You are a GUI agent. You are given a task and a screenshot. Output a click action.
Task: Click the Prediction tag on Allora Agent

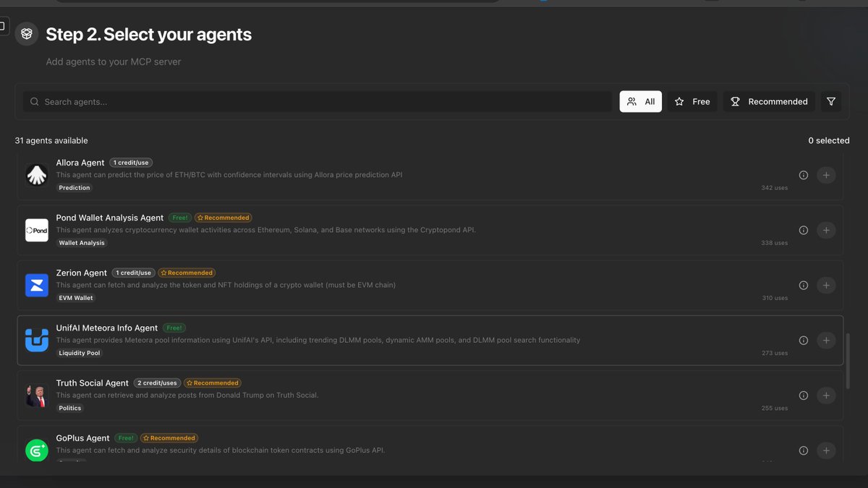coord(75,188)
